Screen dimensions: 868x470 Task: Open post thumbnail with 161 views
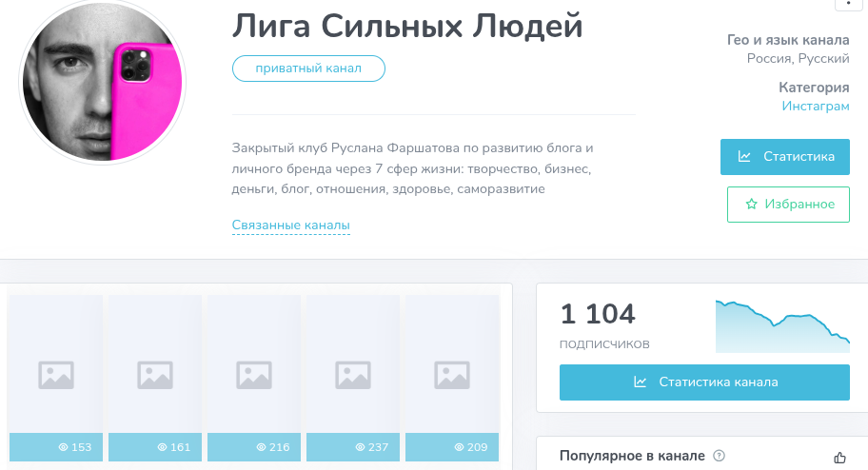155,378
